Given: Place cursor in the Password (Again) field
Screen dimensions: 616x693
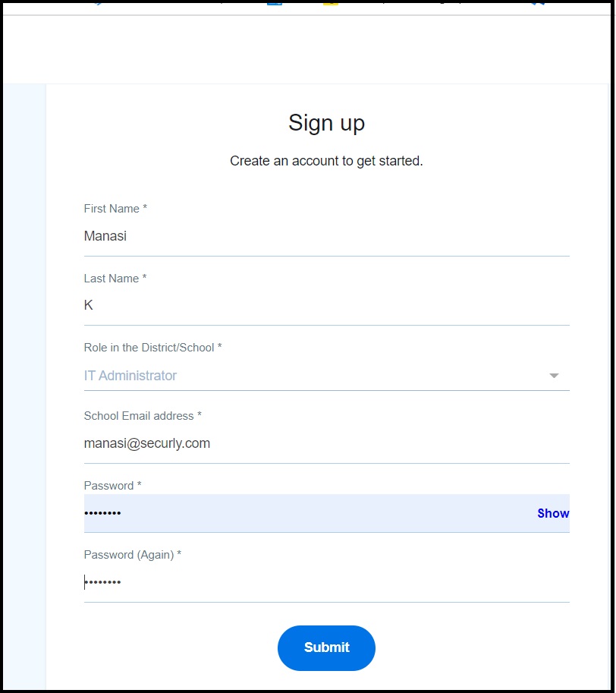Looking at the screenshot, I should [x=326, y=582].
